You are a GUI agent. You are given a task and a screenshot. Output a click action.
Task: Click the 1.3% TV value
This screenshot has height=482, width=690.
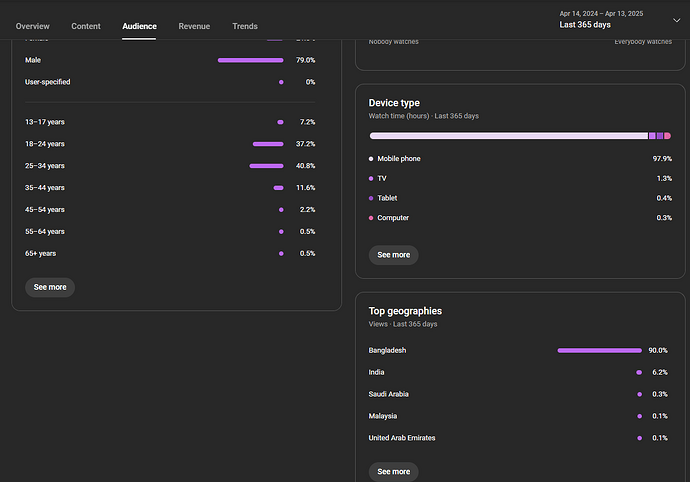click(664, 179)
